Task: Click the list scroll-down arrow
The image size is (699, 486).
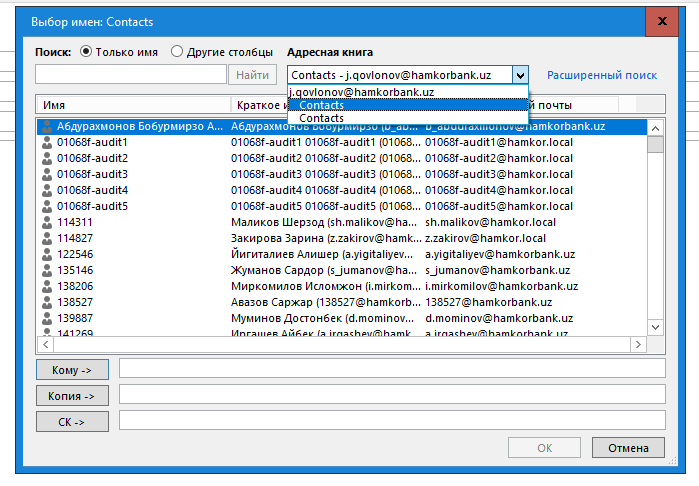Action: (655, 327)
